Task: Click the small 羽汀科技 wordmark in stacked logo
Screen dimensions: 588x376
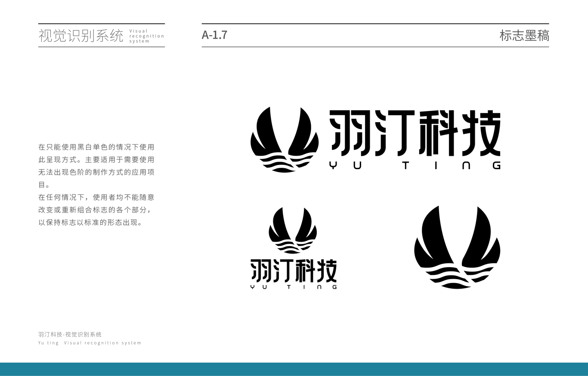Action: click(x=294, y=270)
